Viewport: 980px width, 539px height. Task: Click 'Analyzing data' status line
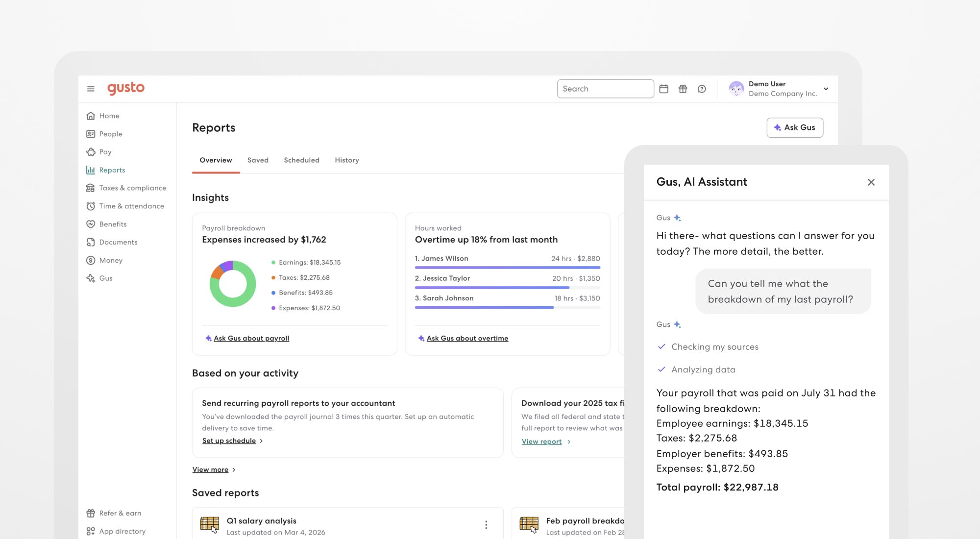703,369
